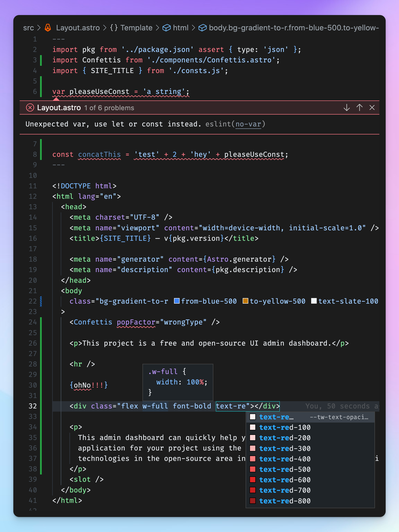Click line number 32 in gutter
Screen dimensions: 399x532
pyautogui.click(x=33, y=406)
